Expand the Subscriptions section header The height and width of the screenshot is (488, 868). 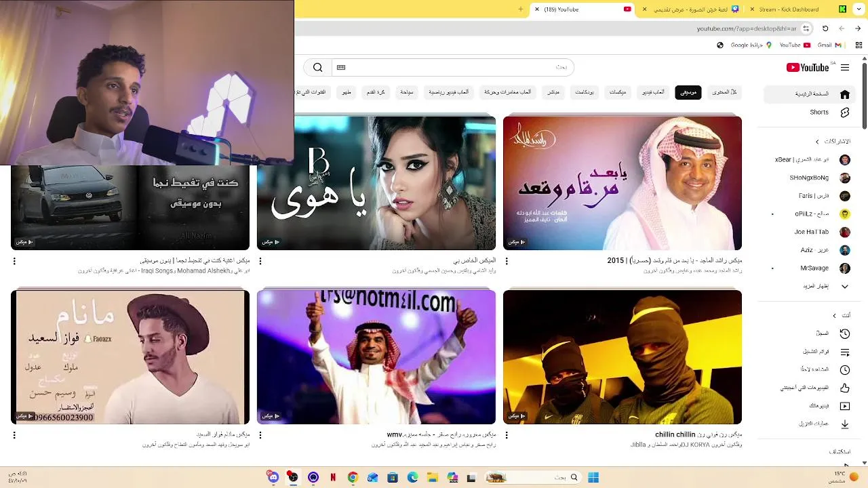point(833,142)
